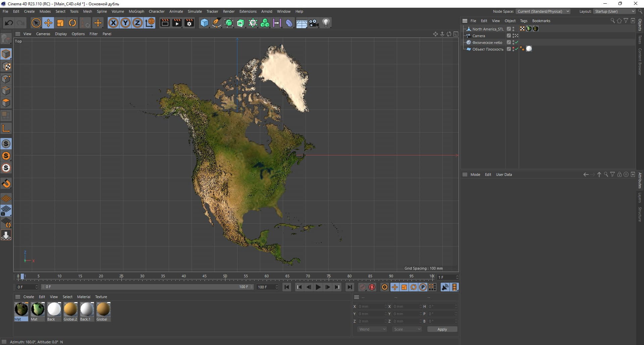Toggle Z-axis lock
The image size is (644, 345).
tap(138, 23)
